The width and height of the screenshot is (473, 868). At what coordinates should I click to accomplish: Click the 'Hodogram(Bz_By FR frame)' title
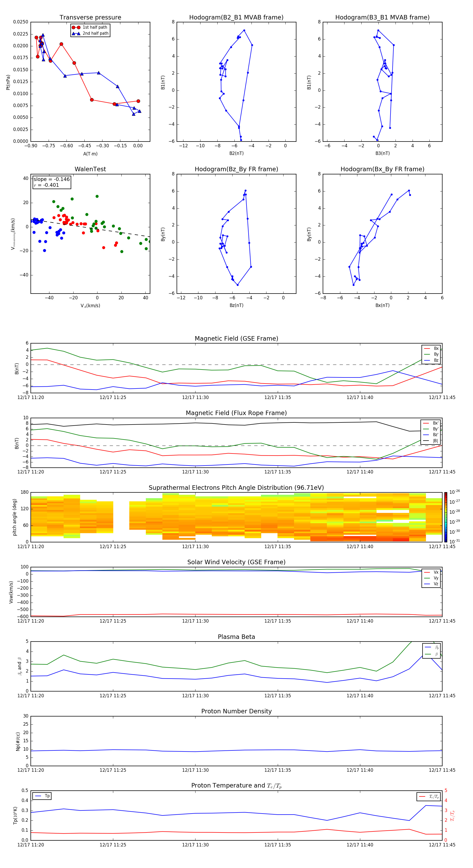[236, 169]
